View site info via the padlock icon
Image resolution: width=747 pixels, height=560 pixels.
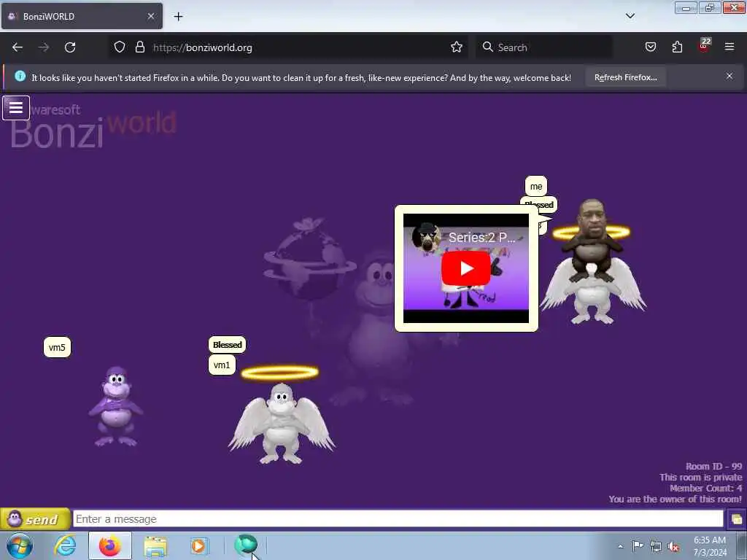point(139,47)
